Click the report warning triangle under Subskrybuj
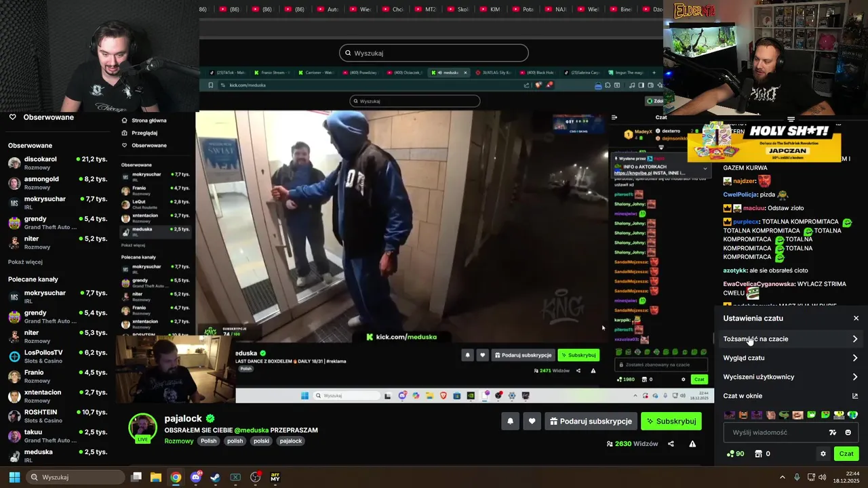 [x=692, y=444]
